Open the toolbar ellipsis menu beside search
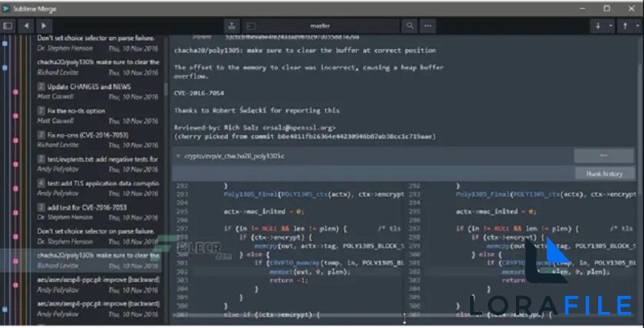The height and width of the screenshot is (328, 644). tap(427, 26)
